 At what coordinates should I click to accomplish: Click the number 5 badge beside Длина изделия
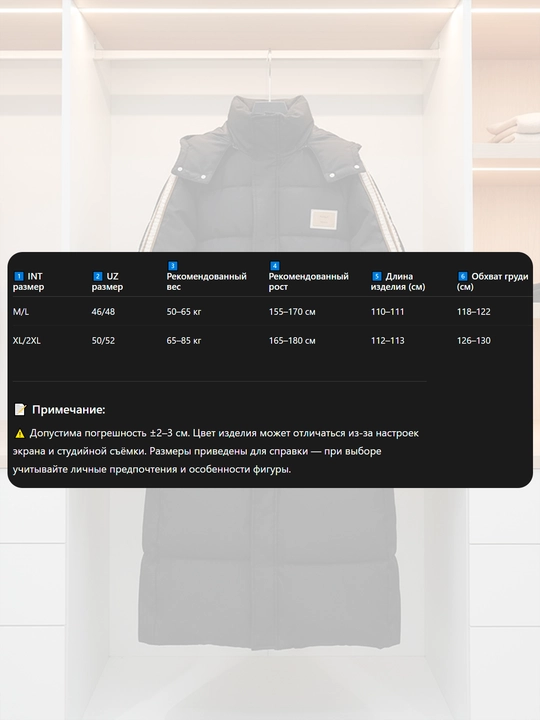pyautogui.click(x=377, y=276)
